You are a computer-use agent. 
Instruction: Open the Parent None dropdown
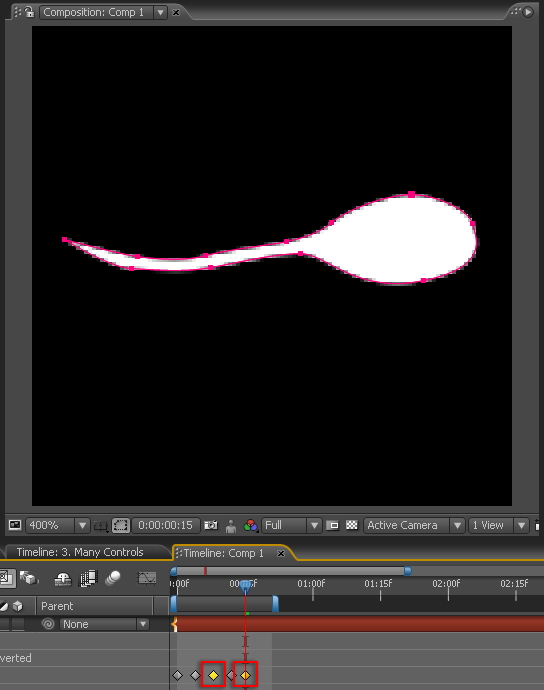pos(104,624)
